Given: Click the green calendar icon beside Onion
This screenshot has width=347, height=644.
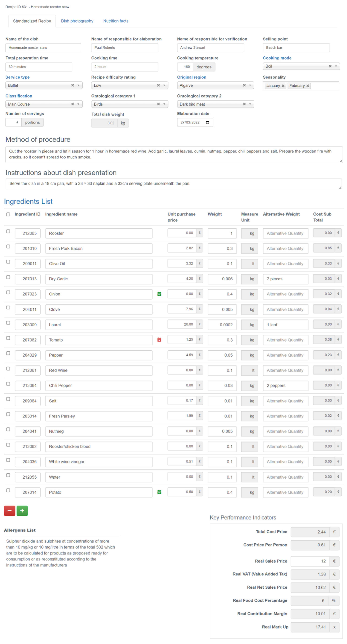Looking at the screenshot, I should (x=159, y=294).
